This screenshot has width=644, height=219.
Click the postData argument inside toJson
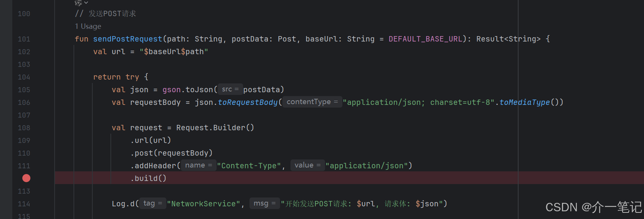click(x=262, y=90)
